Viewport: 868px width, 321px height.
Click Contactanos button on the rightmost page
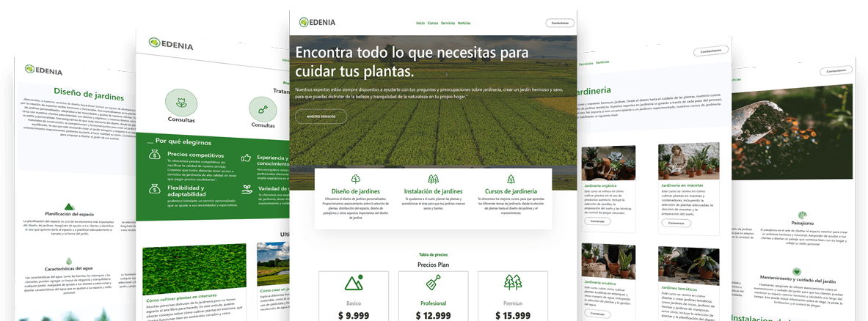pyautogui.click(x=836, y=70)
